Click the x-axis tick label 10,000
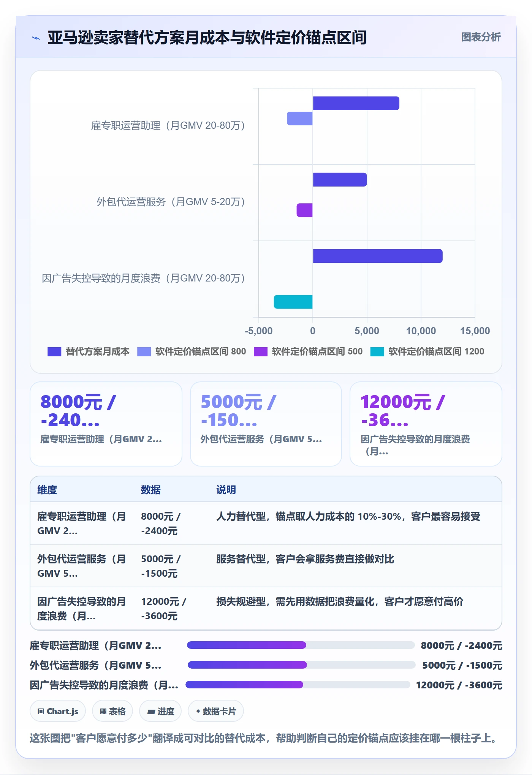The image size is (532, 775). coord(421,331)
